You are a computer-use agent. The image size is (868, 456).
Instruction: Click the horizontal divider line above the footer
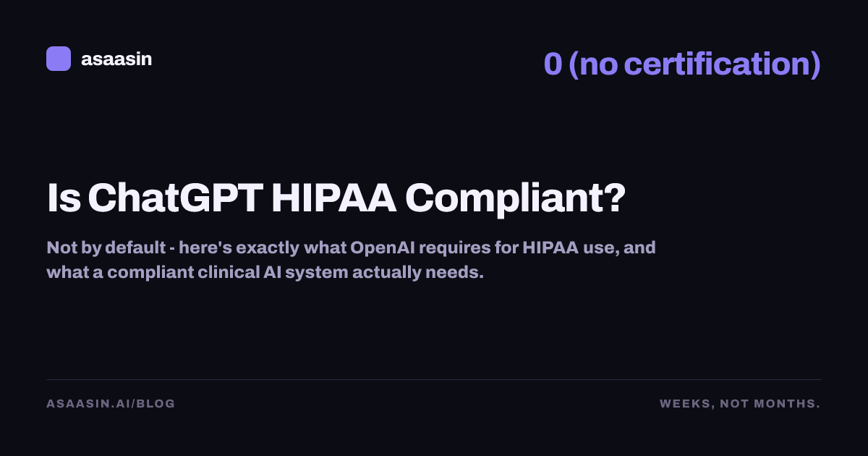pyautogui.click(x=434, y=379)
